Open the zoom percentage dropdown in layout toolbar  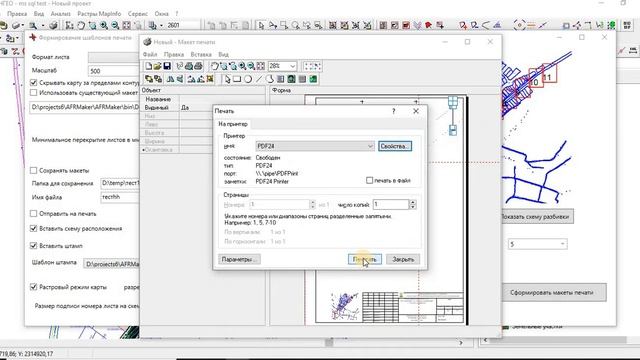293,66
